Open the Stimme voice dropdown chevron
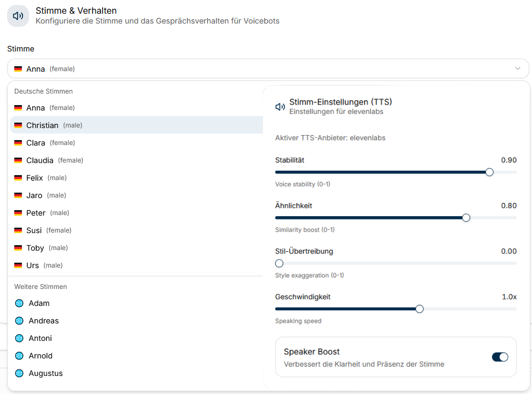The width and height of the screenshot is (532, 394). tap(517, 68)
